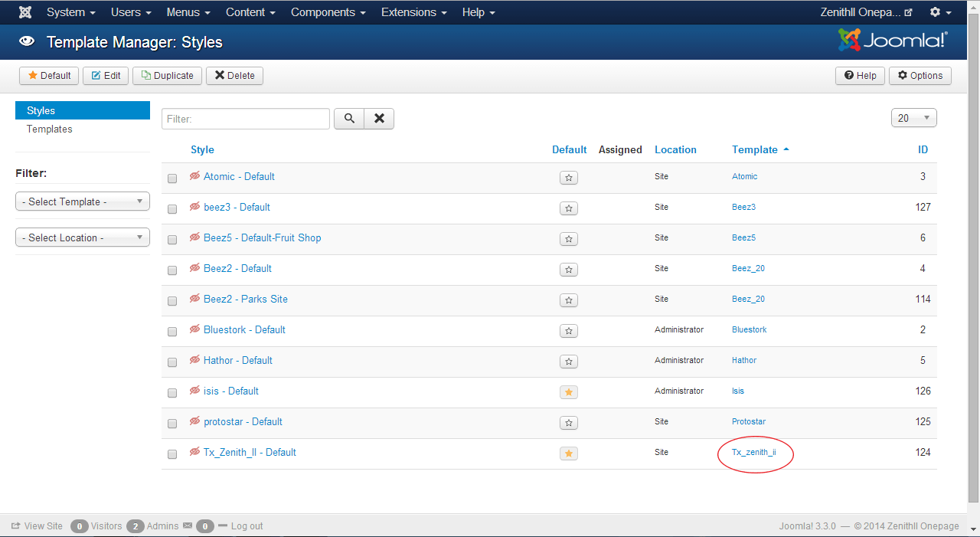980x537 pixels.
Task: Expand the Select Location dropdown
Action: coord(83,237)
